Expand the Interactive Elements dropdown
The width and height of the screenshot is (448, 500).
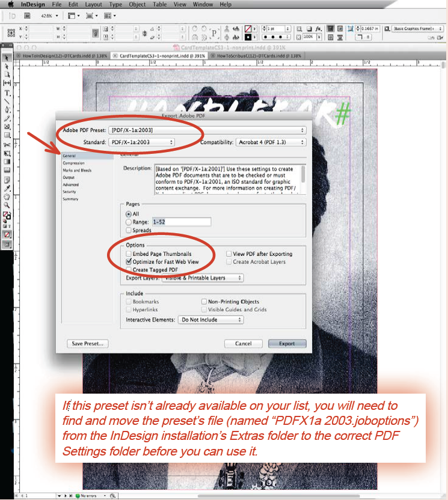pos(212,320)
